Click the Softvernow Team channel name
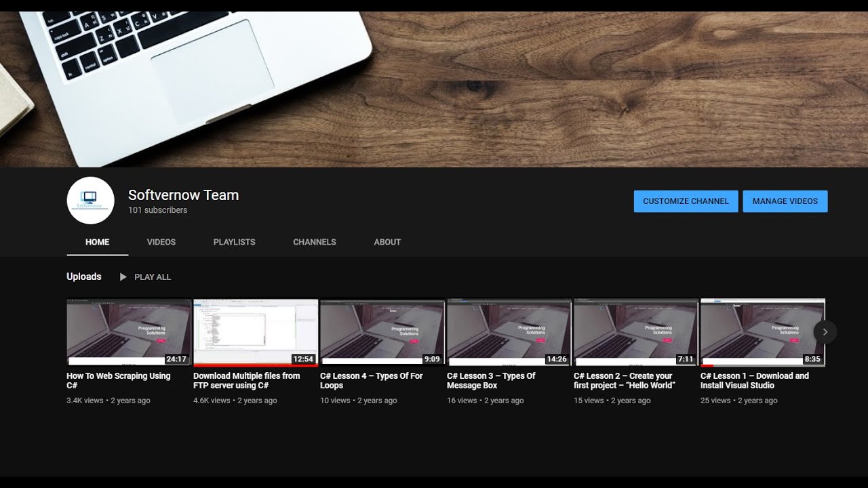The image size is (868, 488). click(183, 195)
